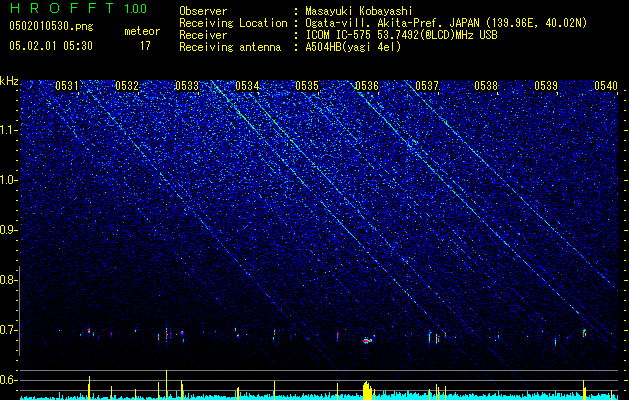This screenshot has height=400, width=629.
Task: Click the 1.1 kHz axis label
Action: point(8,130)
